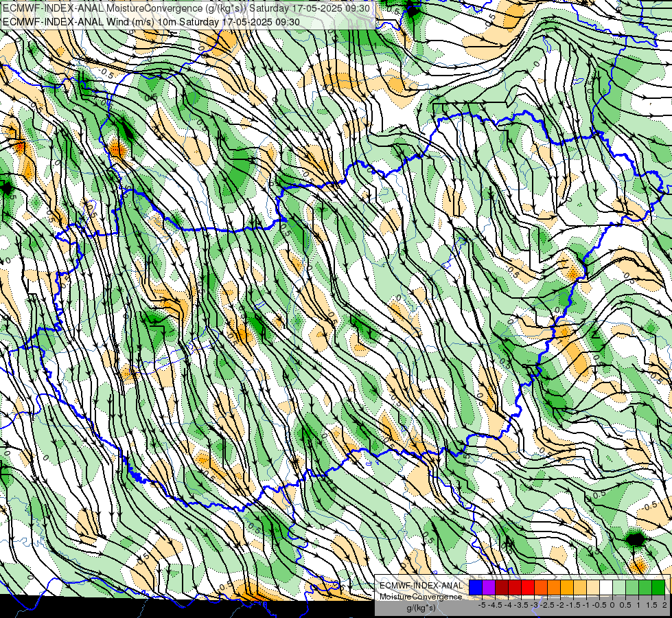The height and width of the screenshot is (618, 672).
Task: Click the red-orange swatch (-3 to -2.5)
Action: pos(541,588)
